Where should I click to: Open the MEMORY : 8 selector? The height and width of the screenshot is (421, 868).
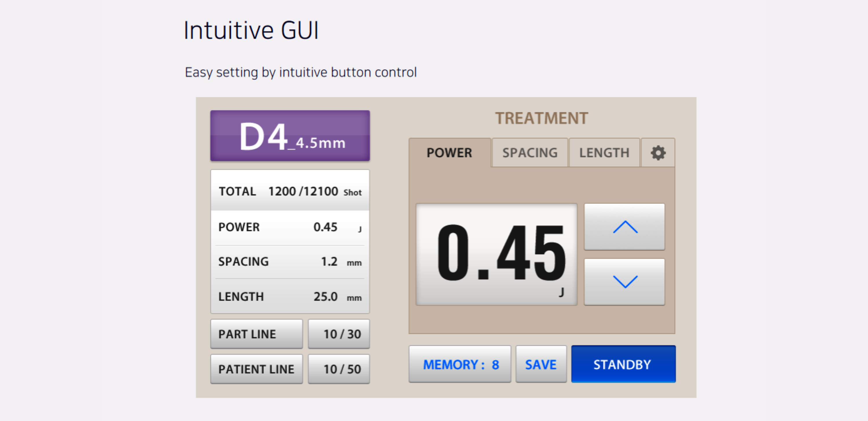click(460, 364)
